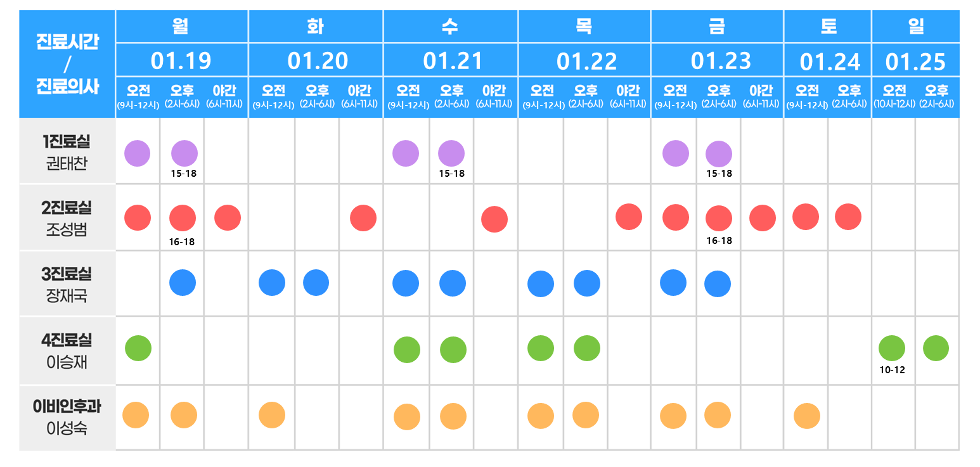
Task: Click the 이비인후과 이성숙 row label
Action: coord(67,418)
